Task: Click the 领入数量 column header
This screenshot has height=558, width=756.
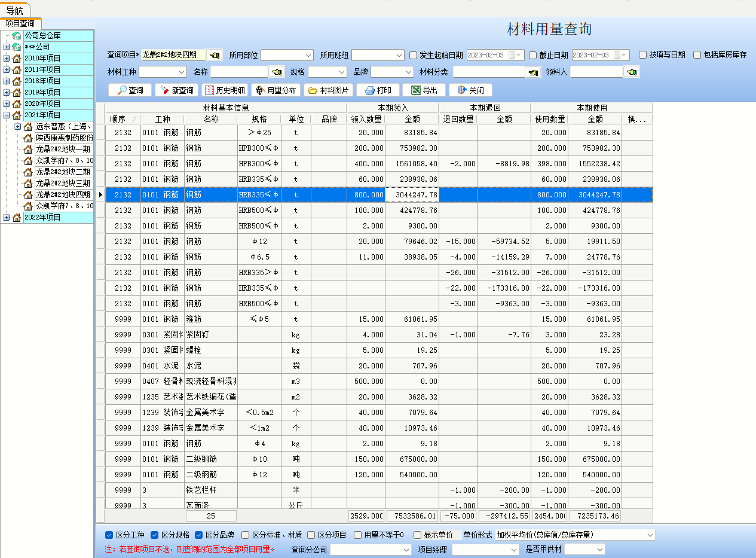Action: [x=366, y=119]
